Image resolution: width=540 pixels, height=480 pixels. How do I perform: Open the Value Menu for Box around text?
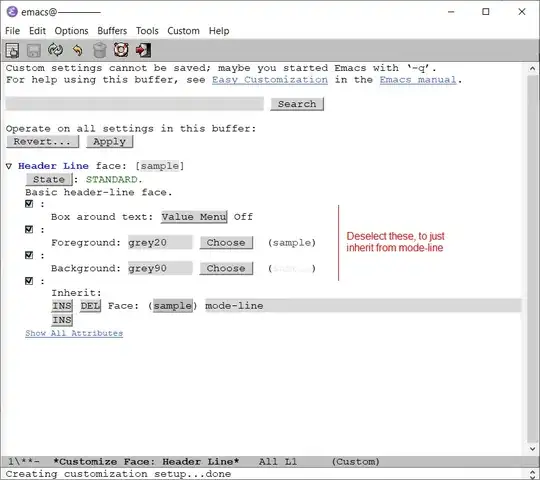click(x=194, y=217)
